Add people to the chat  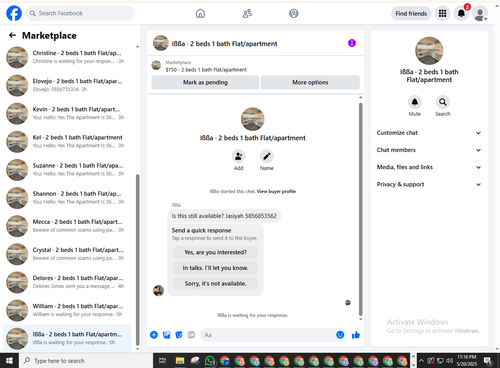point(238,156)
